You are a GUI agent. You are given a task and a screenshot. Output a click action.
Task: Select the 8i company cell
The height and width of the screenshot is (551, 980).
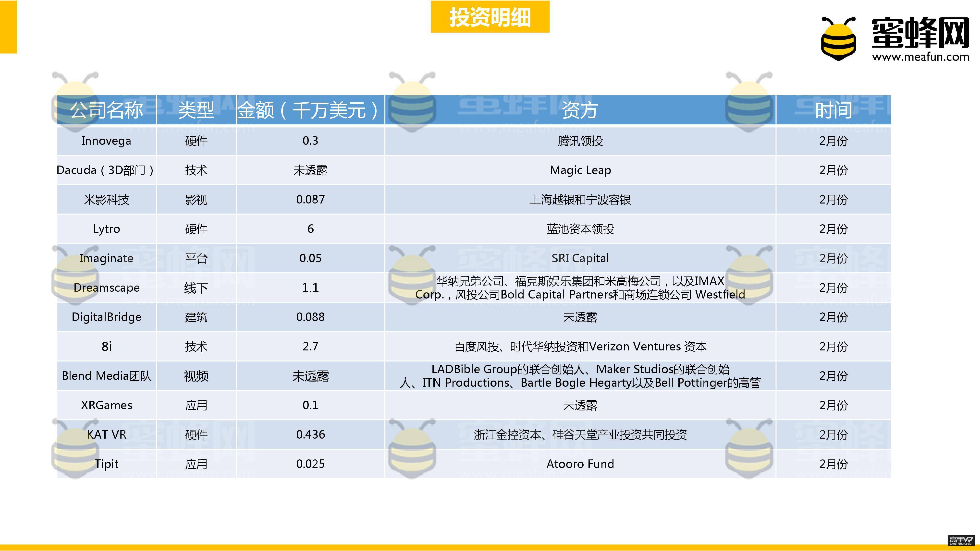[x=107, y=346]
